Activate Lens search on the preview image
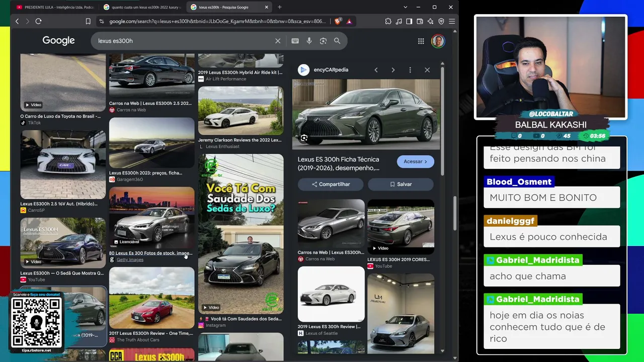This screenshot has height=362, width=644. click(304, 138)
